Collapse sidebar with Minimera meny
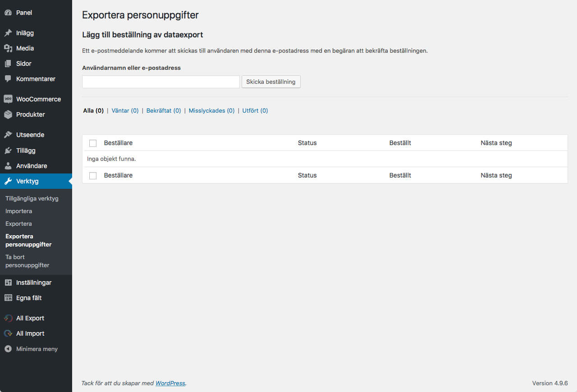 coord(37,349)
